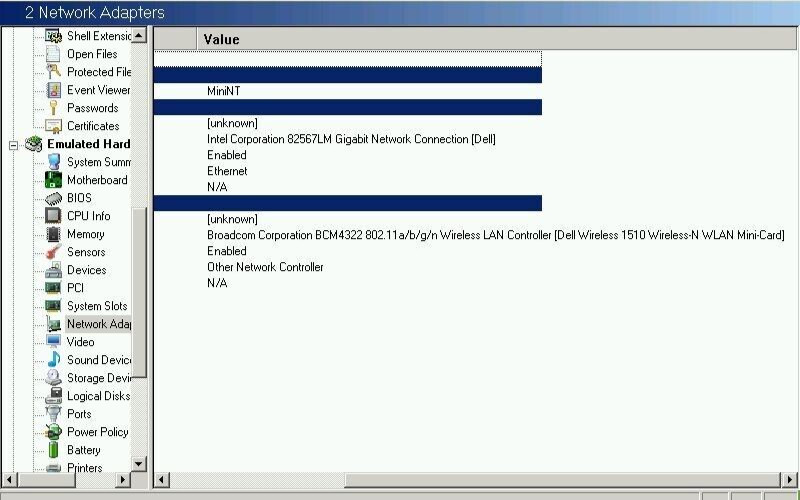Click the value pane horizontal scrollbar thumb
This screenshot has height=500, width=800.
[563, 480]
